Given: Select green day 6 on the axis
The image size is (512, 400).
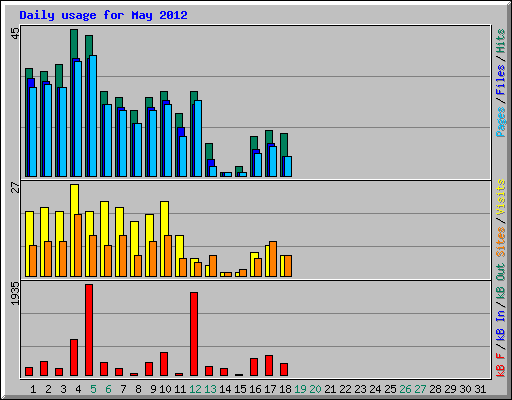Looking at the screenshot, I should point(108,389).
